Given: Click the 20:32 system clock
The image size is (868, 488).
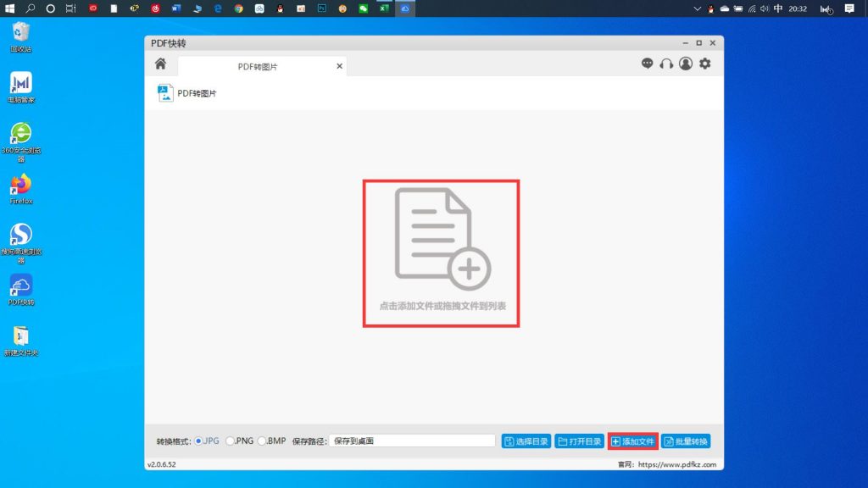Looking at the screenshot, I should click(x=798, y=8).
